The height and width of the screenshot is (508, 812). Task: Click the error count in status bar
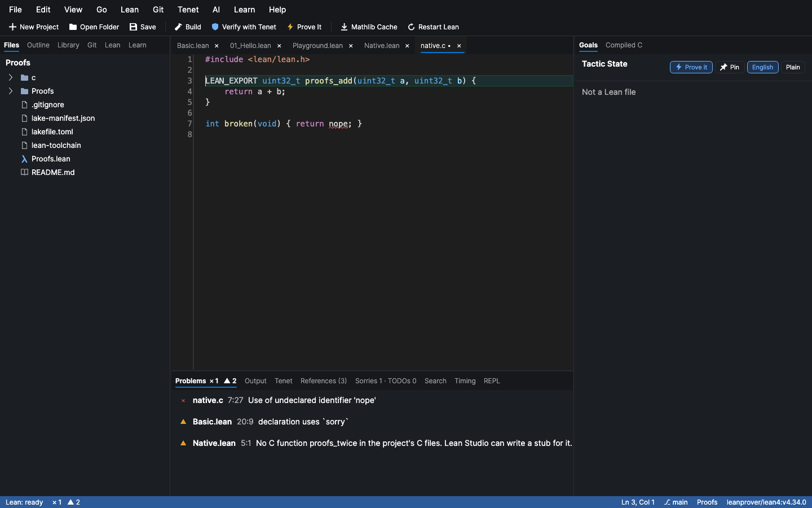pos(57,502)
